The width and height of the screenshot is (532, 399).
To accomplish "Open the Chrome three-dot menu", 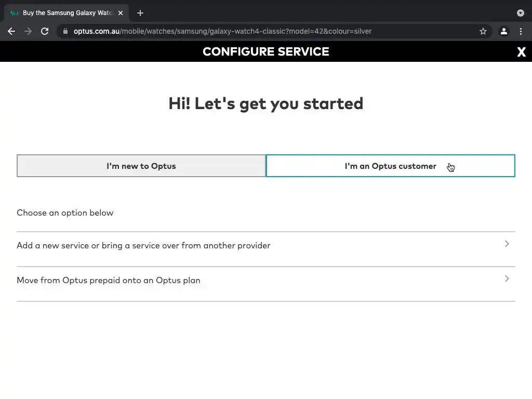I will [521, 31].
